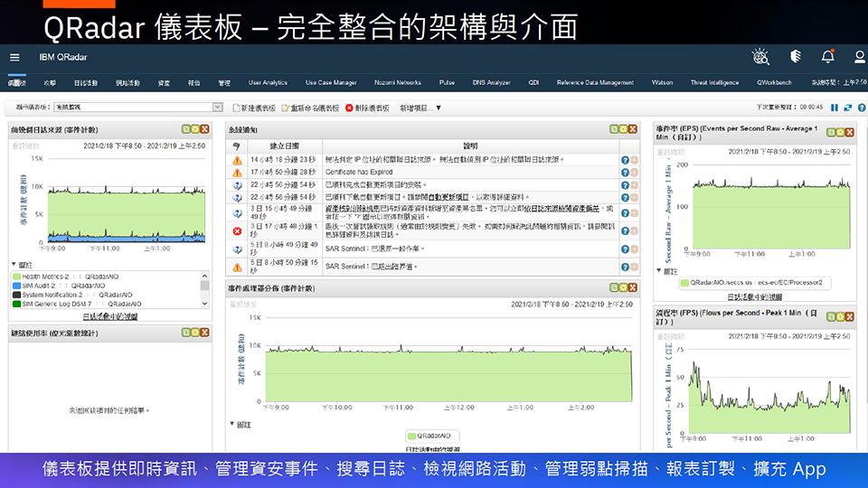Click 刪除儀表板 delete dashboard button
This screenshot has width=868, height=488.
368,108
